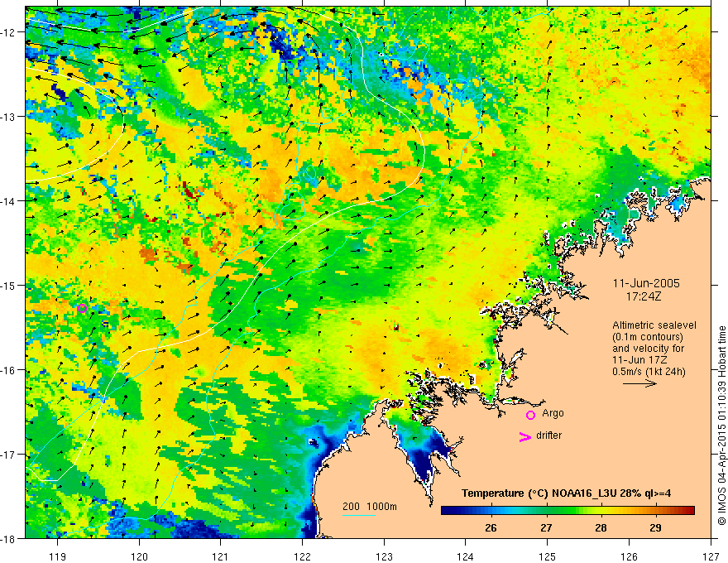Viewport: 728px width, 563px height.
Task: Click the color bar value 26
Action: (491, 527)
